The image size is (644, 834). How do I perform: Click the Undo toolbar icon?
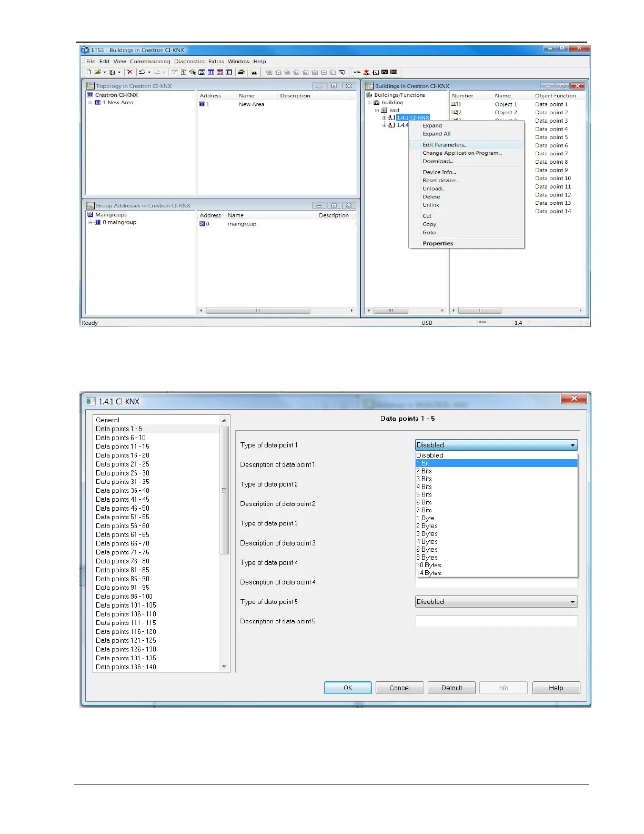(x=142, y=72)
